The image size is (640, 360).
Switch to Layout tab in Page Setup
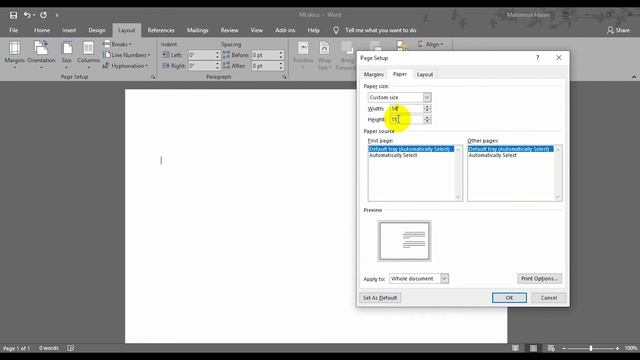[x=425, y=74]
